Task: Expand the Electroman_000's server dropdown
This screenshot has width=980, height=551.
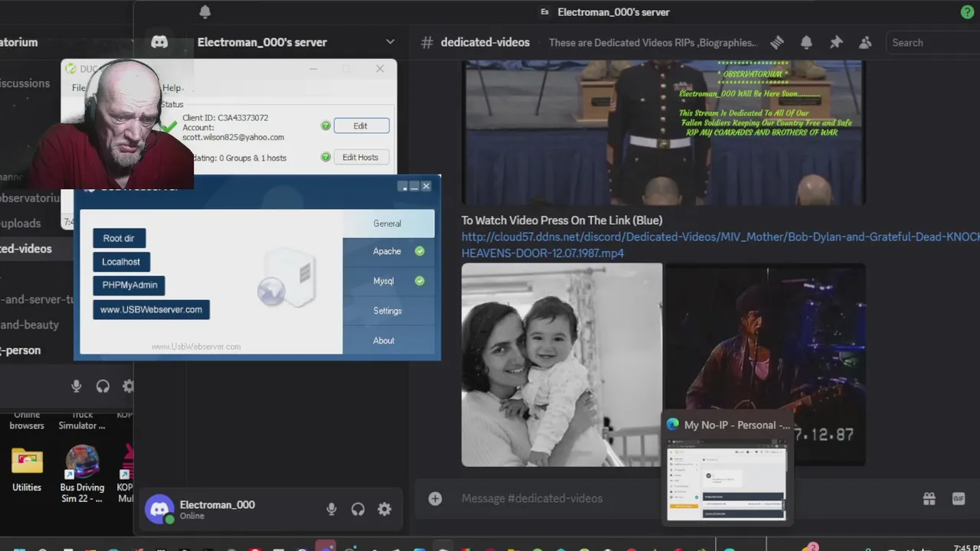Action: (x=390, y=42)
